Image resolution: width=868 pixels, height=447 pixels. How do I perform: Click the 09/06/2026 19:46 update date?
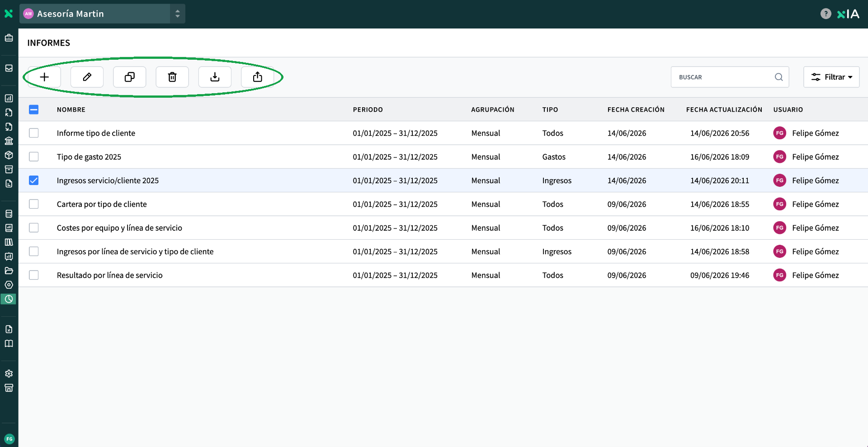click(x=720, y=275)
